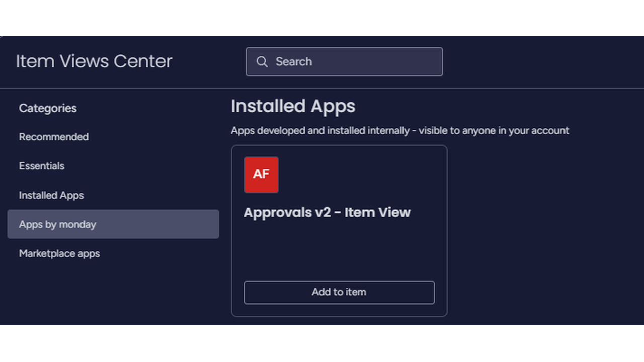Click the Installed Apps section heading
This screenshot has height=362, width=644.
[293, 106]
